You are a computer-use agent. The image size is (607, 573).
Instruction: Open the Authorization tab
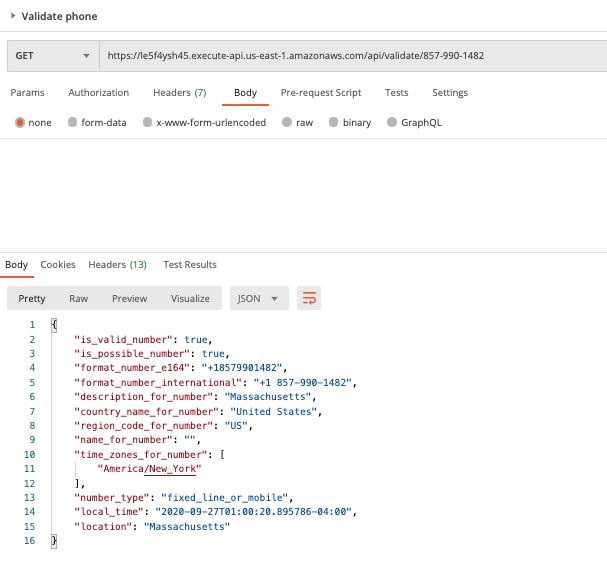tap(99, 93)
